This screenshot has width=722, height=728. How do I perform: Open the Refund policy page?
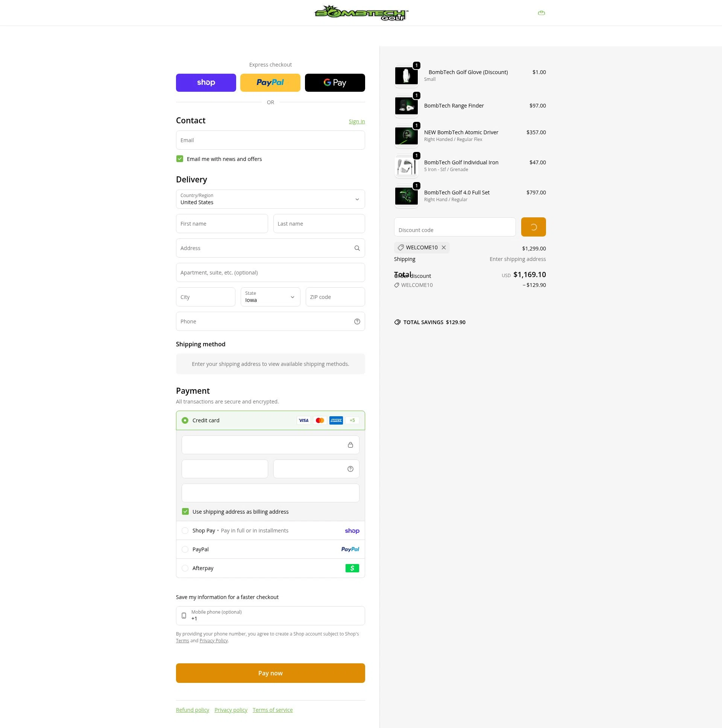click(192, 710)
